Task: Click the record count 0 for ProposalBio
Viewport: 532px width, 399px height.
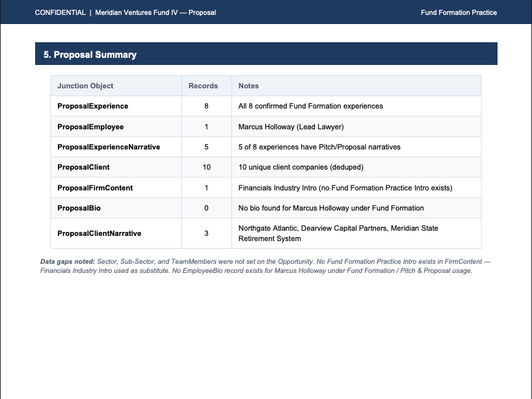Action: pyautogui.click(x=206, y=208)
